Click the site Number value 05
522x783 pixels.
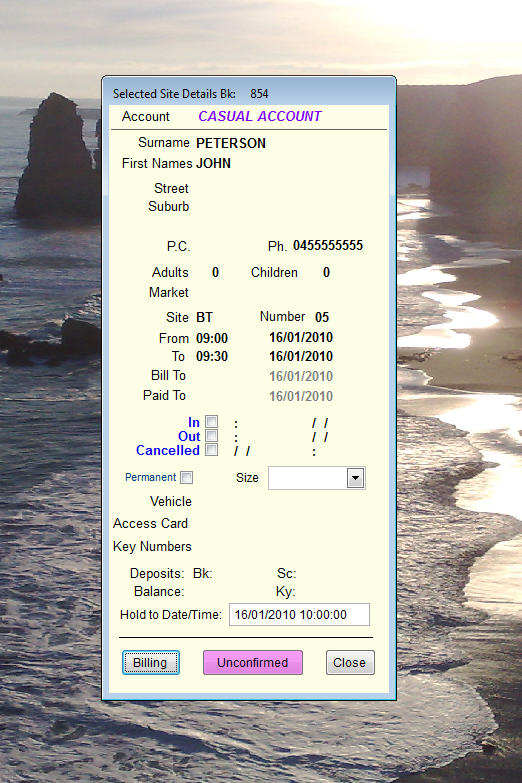[x=322, y=317]
